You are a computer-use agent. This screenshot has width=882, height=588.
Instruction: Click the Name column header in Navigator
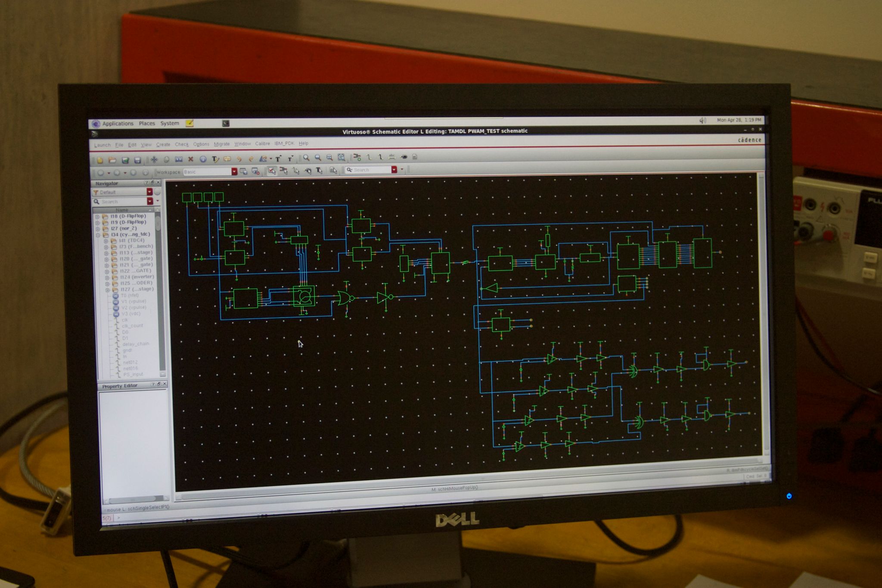[x=122, y=210]
